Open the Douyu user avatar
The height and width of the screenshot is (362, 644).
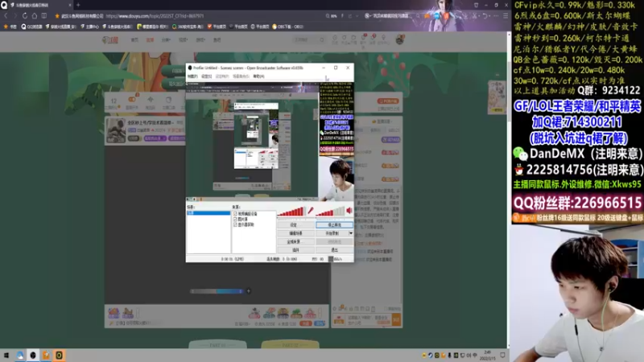tap(399, 39)
